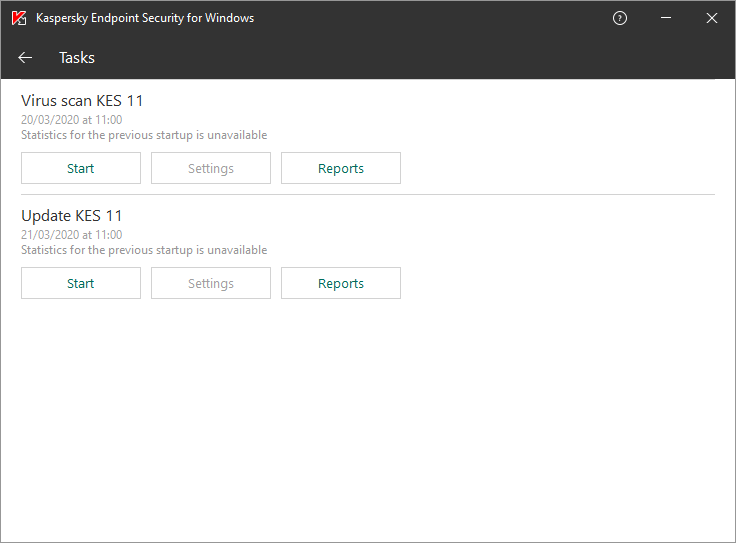Start the Virus scan KES 11 task

pos(81,168)
